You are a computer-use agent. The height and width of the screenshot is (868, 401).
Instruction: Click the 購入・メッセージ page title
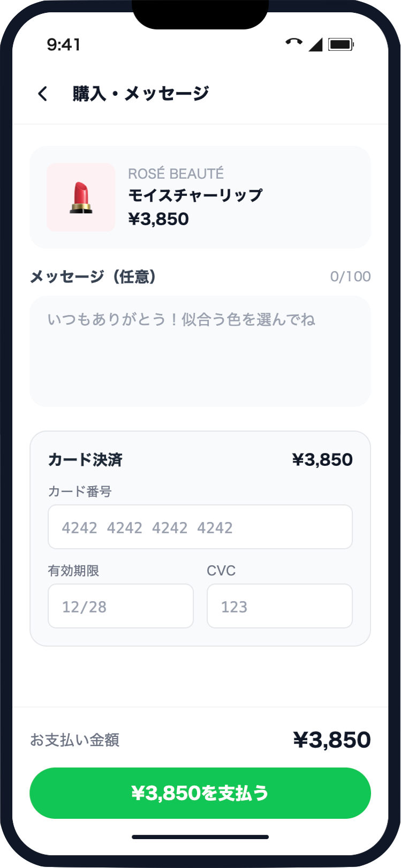coord(141,94)
